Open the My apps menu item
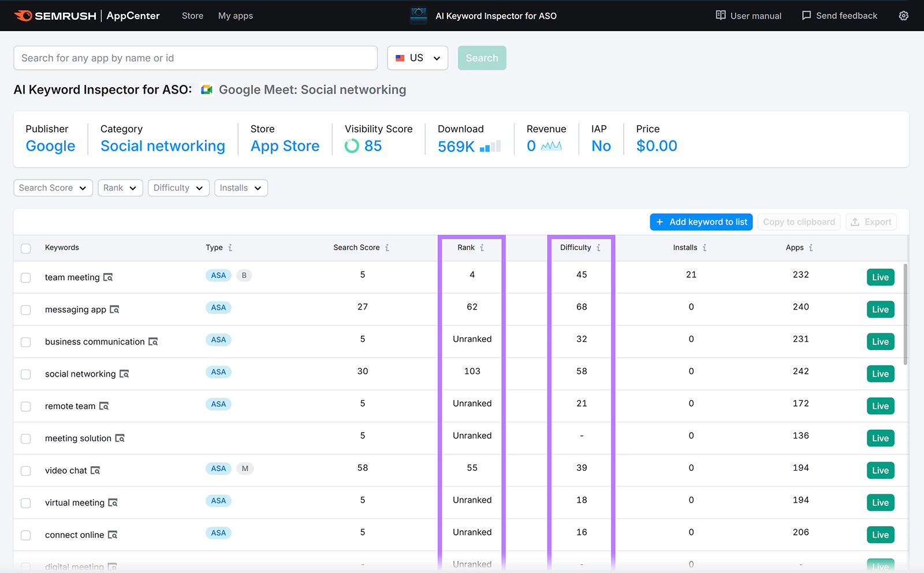924x573 pixels. coord(235,16)
